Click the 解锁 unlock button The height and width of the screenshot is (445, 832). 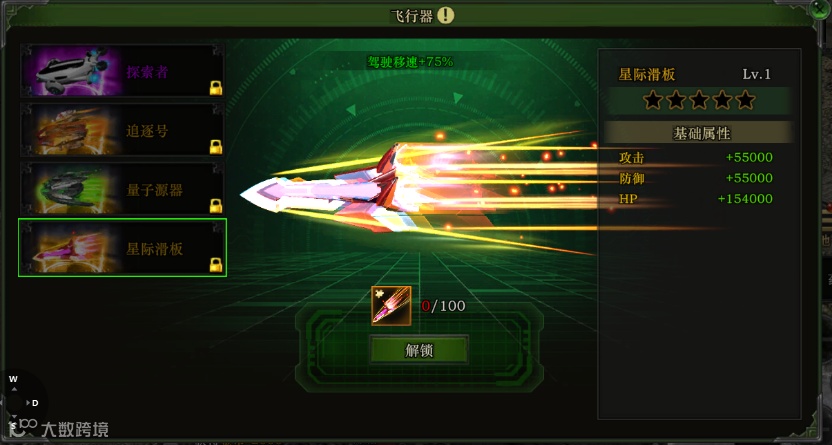419,350
